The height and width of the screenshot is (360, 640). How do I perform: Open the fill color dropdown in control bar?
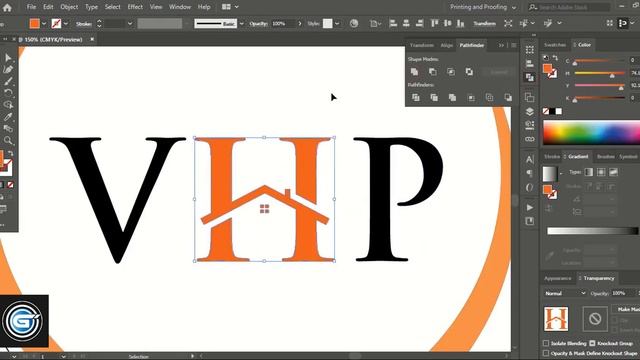[x=44, y=24]
